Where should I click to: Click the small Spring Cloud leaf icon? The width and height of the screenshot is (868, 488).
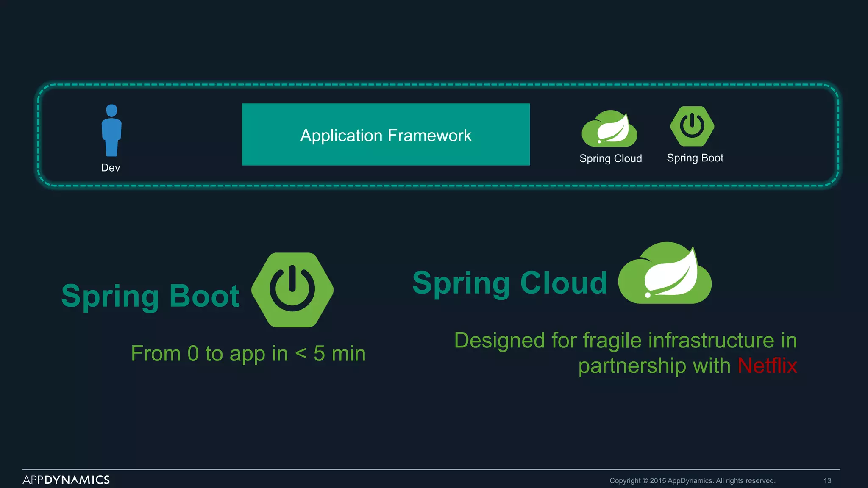[609, 129]
